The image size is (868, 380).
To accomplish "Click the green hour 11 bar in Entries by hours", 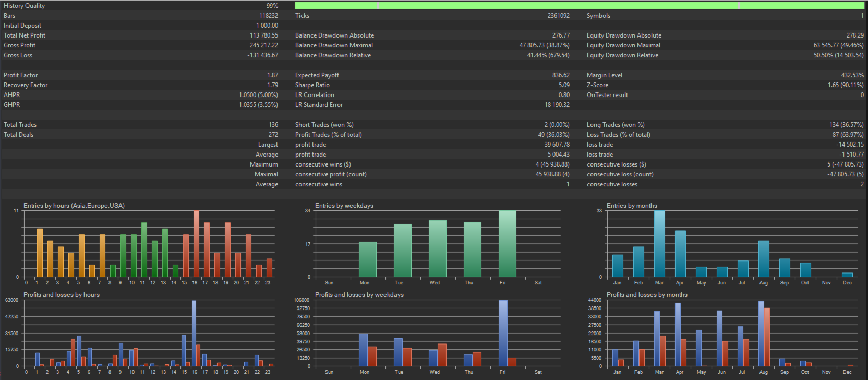I will (144, 250).
